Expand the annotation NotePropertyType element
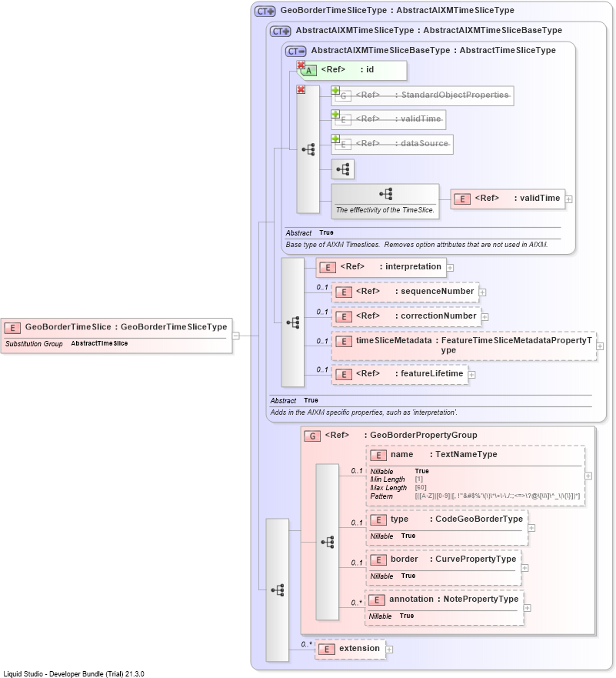This screenshot has width=616, height=678. [x=527, y=608]
